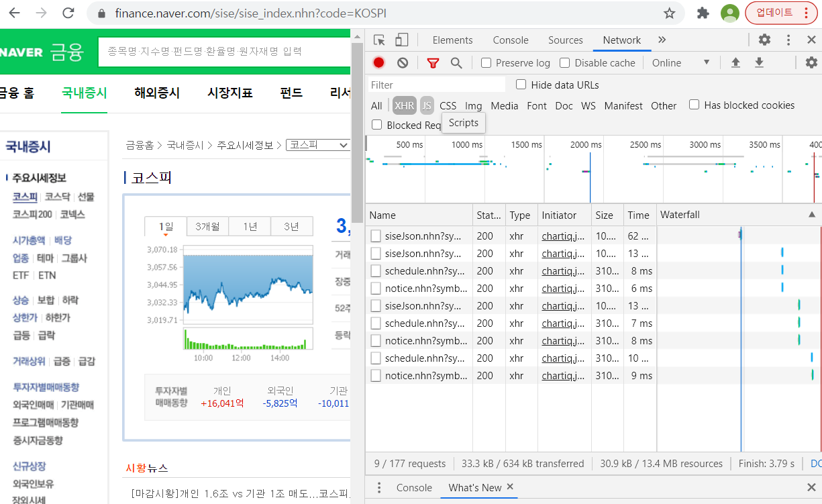Open network search magnifier

456,63
